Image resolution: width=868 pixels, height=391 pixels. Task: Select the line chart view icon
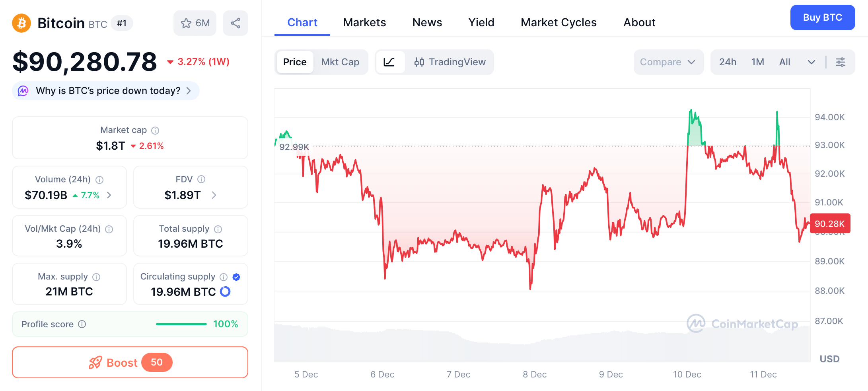[x=390, y=62]
